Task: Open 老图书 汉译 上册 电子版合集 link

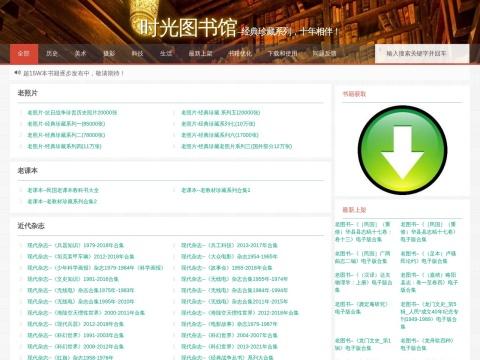Action: pyautogui.click(x=363, y=283)
